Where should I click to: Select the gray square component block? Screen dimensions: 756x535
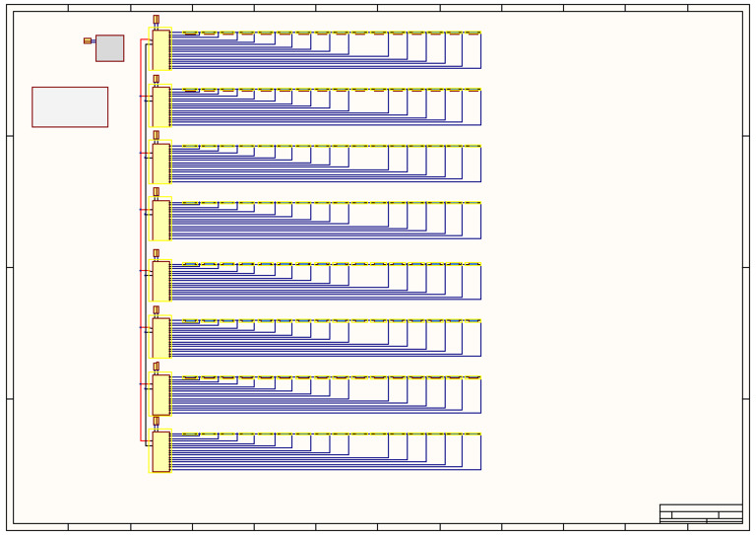point(110,48)
